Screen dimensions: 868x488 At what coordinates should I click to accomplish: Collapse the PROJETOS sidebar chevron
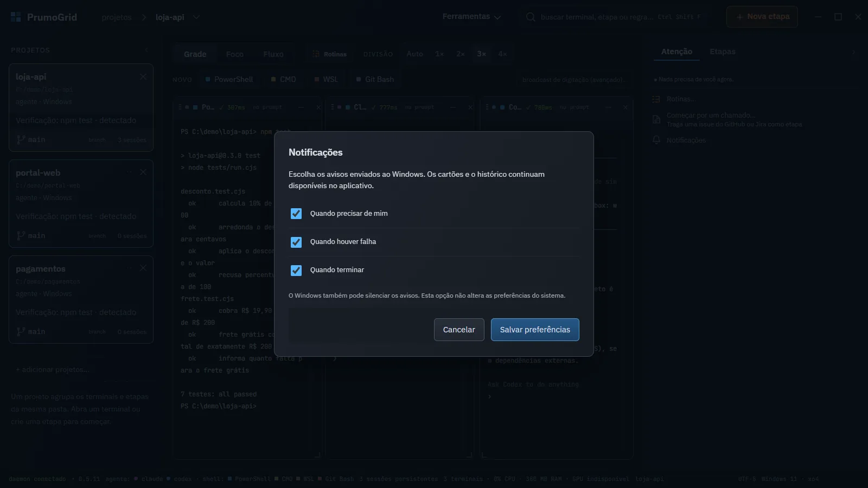(x=146, y=50)
